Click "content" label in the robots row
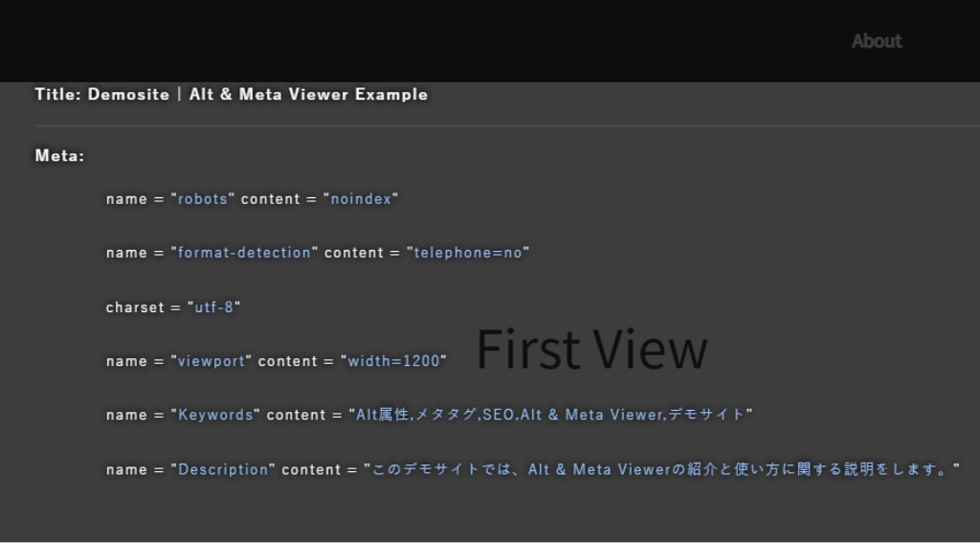The image size is (980, 544). 269,199
